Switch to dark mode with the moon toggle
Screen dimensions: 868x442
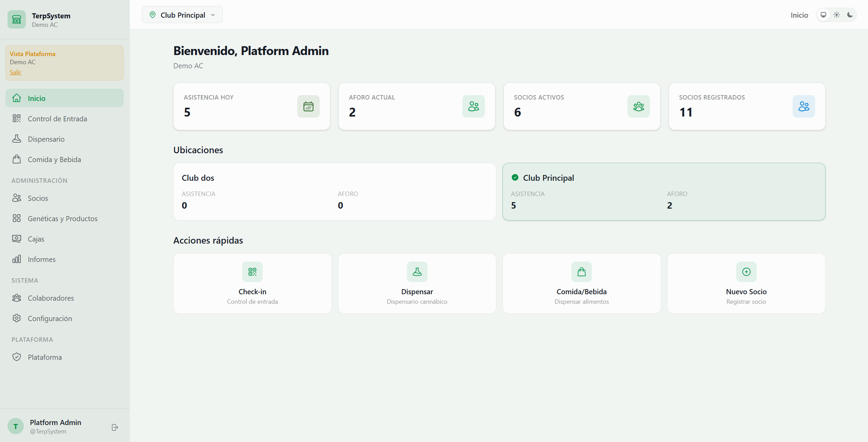(x=850, y=15)
